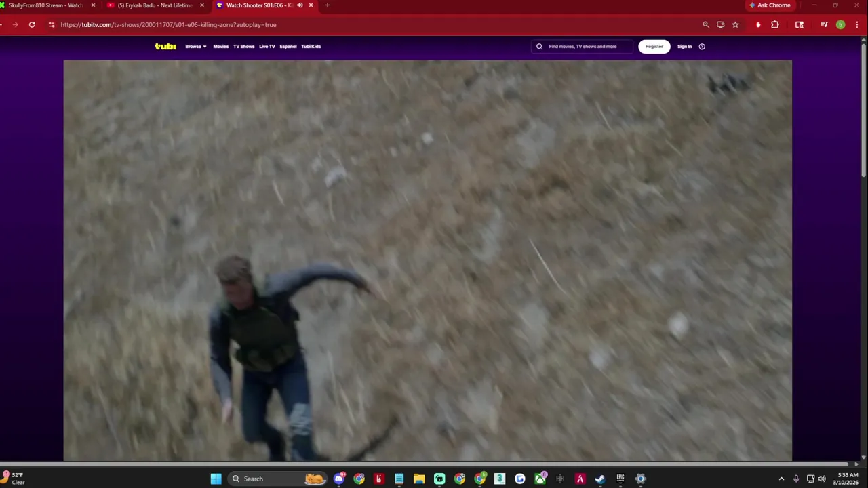Open the volume tray icon
This screenshot has width=868, height=488.
pyautogui.click(x=822, y=479)
